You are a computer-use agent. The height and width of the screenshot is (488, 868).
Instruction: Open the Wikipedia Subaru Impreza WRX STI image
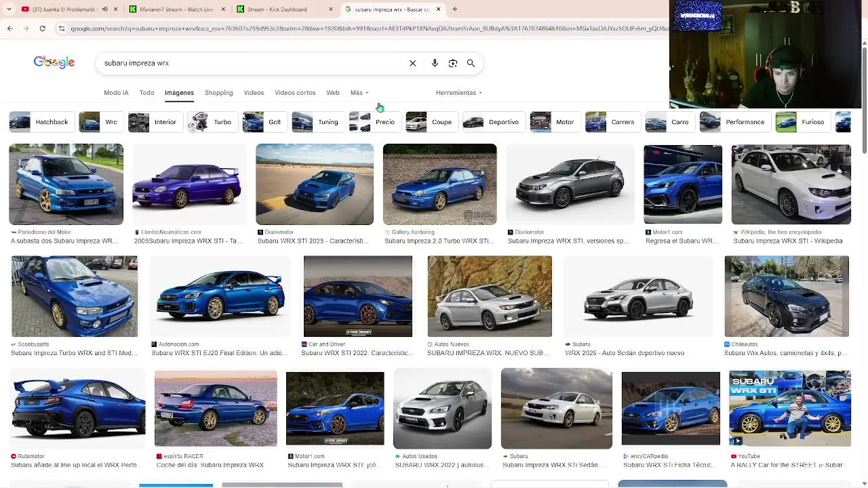point(791,184)
